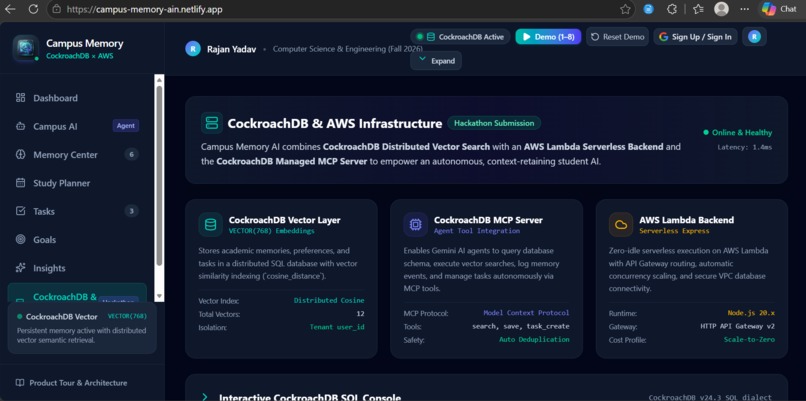
Task: Click the Scale-to-Zero cost value
Action: [749, 339]
